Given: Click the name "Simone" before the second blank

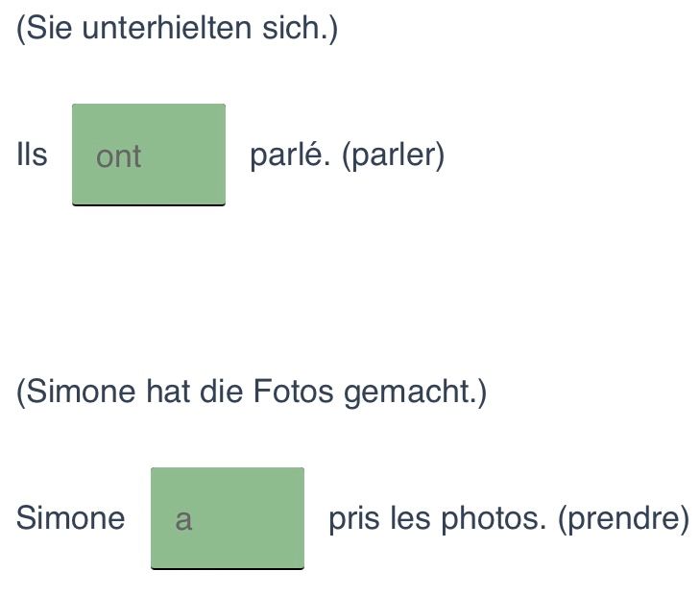Looking at the screenshot, I should point(70,518).
